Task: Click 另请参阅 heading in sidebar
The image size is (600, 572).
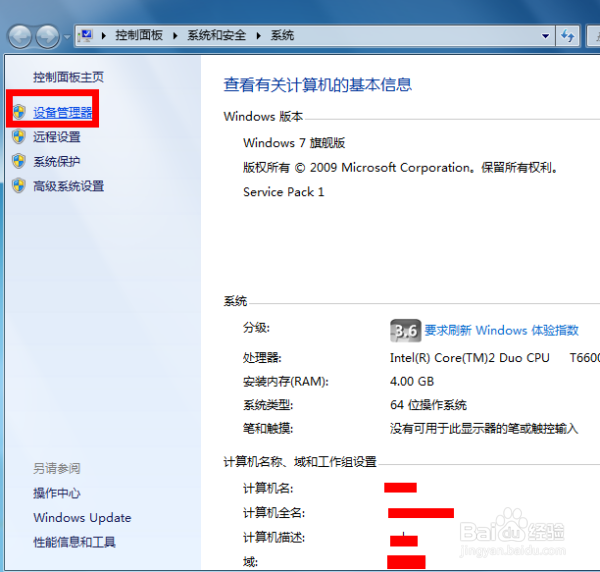Action: click(x=57, y=468)
